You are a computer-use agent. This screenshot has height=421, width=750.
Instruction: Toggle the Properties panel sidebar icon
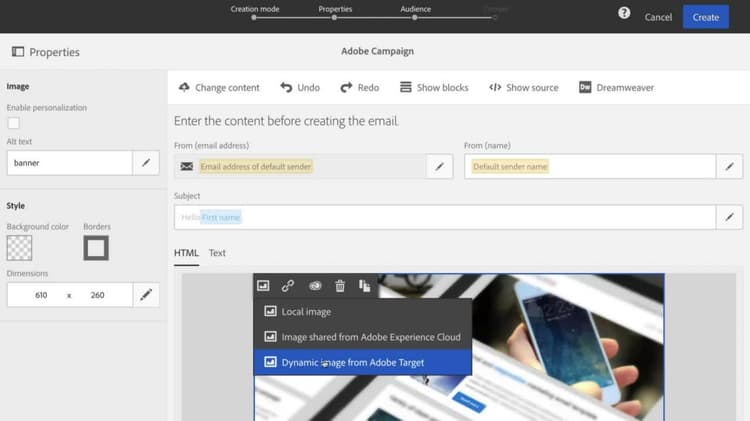click(18, 52)
